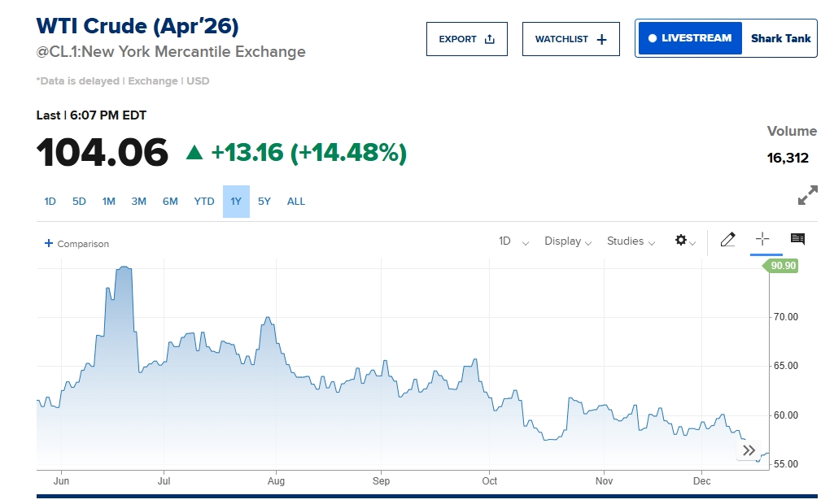Select the YTD range tab

pos(204,202)
